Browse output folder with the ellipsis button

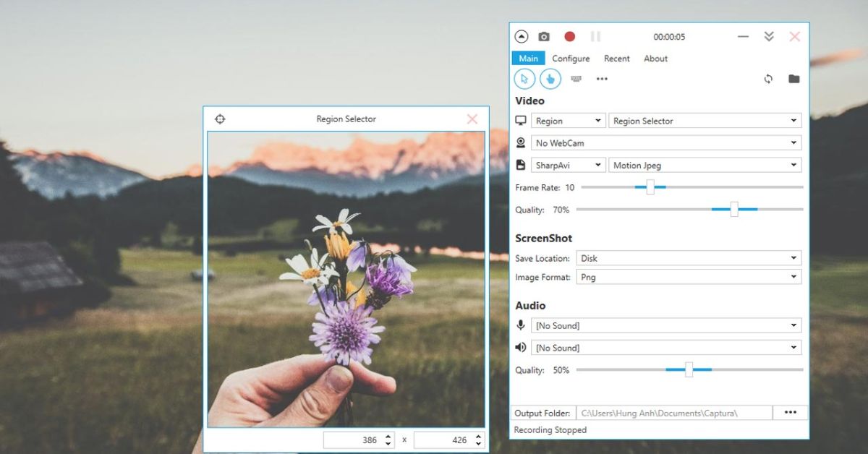[x=790, y=413]
